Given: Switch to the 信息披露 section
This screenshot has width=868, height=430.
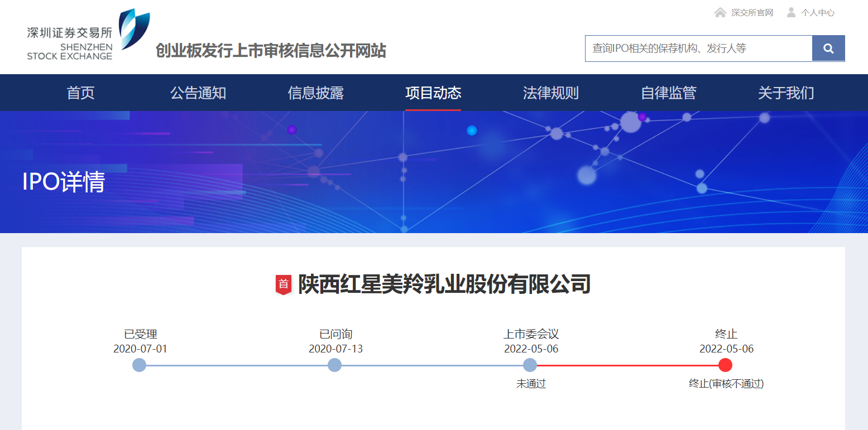Looking at the screenshot, I should (315, 93).
